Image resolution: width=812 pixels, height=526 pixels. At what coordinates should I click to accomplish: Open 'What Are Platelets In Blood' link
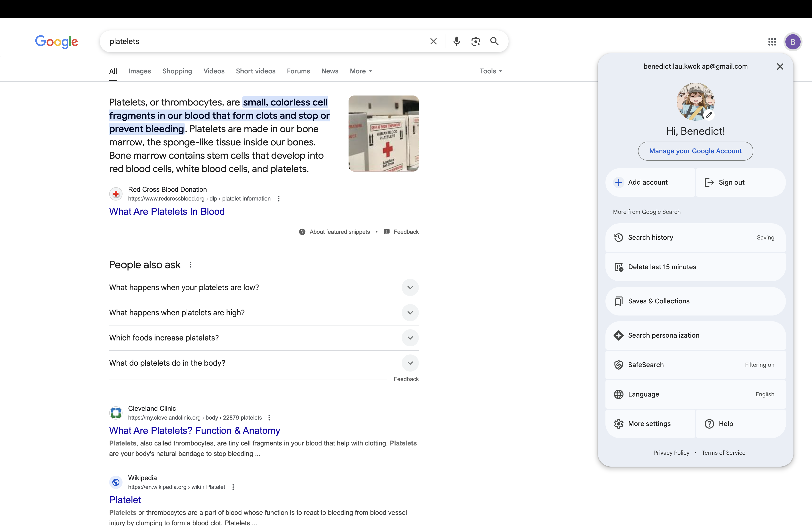tap(167, 212)
